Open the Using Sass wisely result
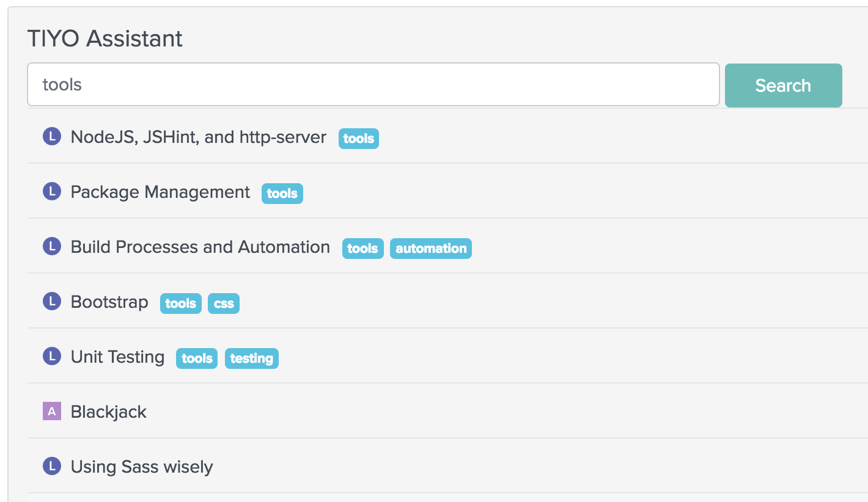 [x=142, y=467]
